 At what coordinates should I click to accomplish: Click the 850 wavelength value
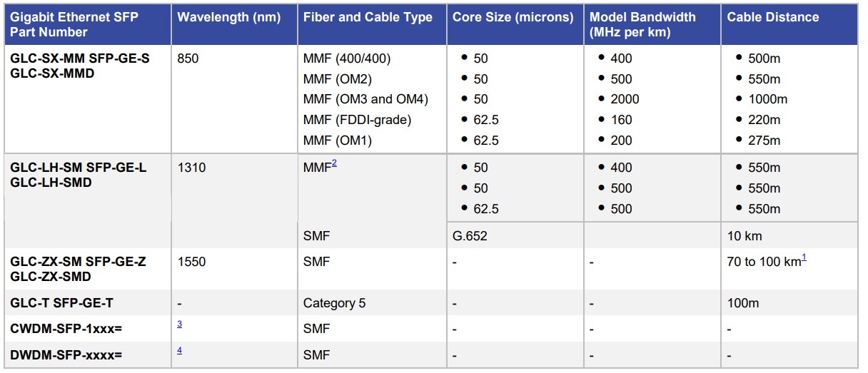click(188, 58)
